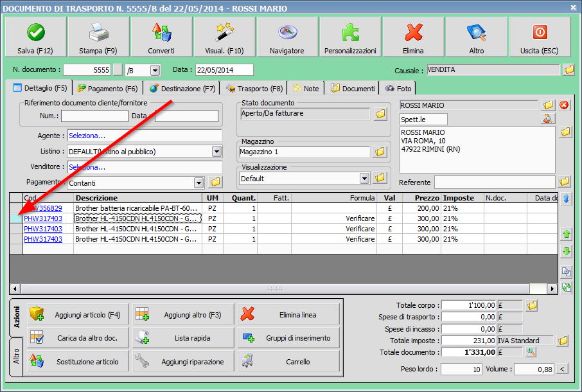This screenshot has width=582, height=392.
Task: Open the Converti document conversion tool
Action: (x=161, y=37)
